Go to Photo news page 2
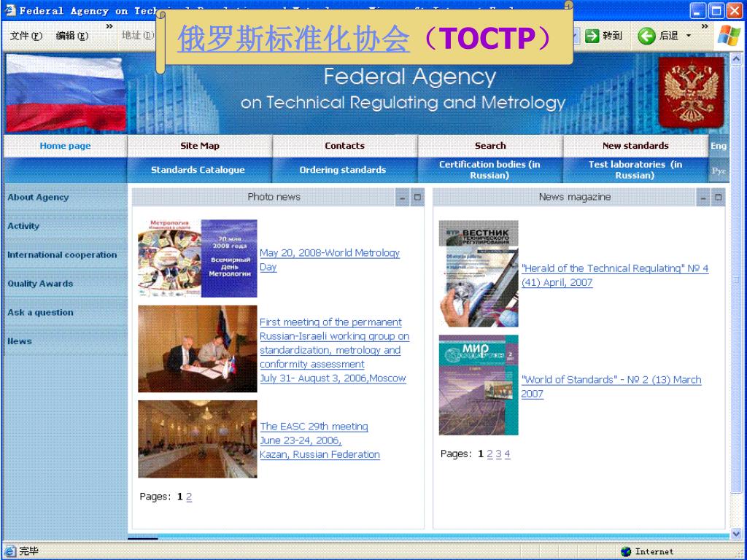Image resolution: width=747 pixels, height=560 pixels. (189, 497)
